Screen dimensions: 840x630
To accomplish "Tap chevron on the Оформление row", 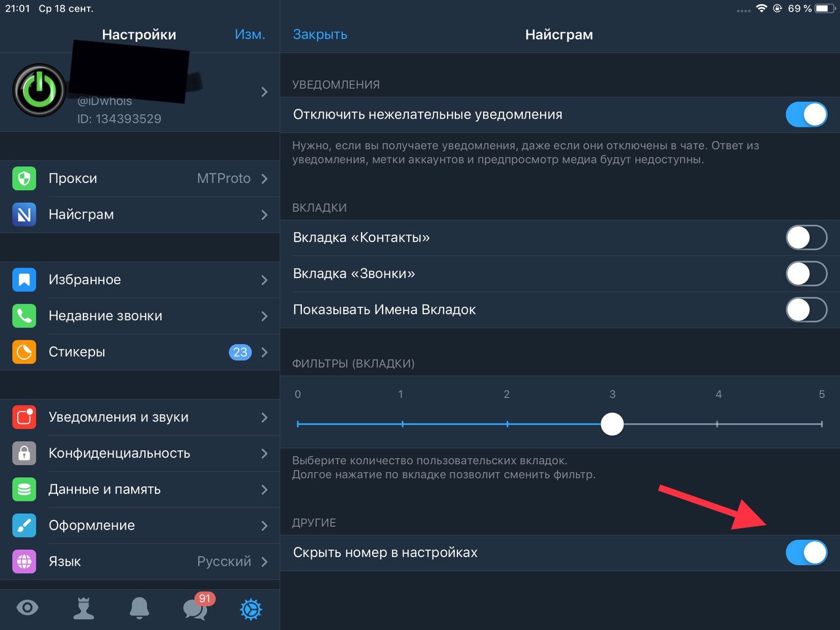I will (x=264, y=526).
